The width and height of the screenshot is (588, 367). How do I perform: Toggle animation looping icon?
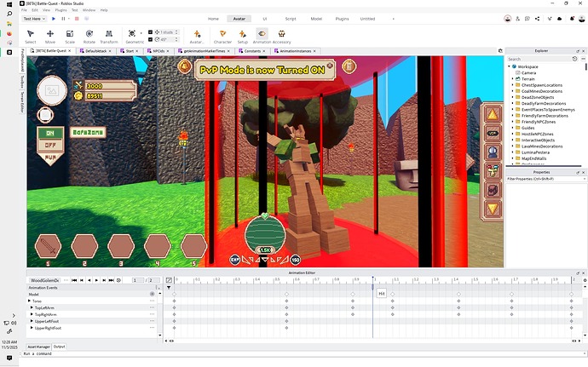point(118,280)
